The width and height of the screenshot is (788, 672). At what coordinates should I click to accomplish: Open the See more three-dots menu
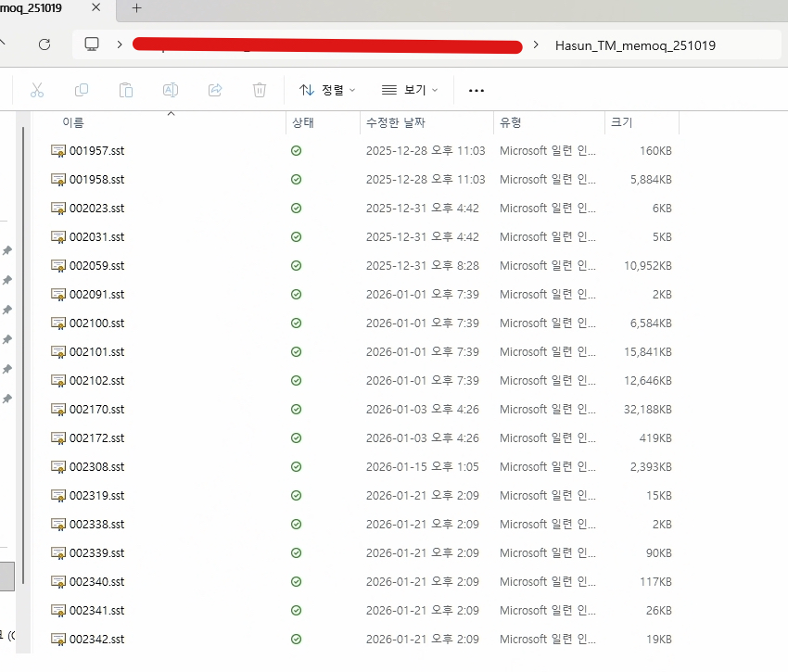(477, 90)
